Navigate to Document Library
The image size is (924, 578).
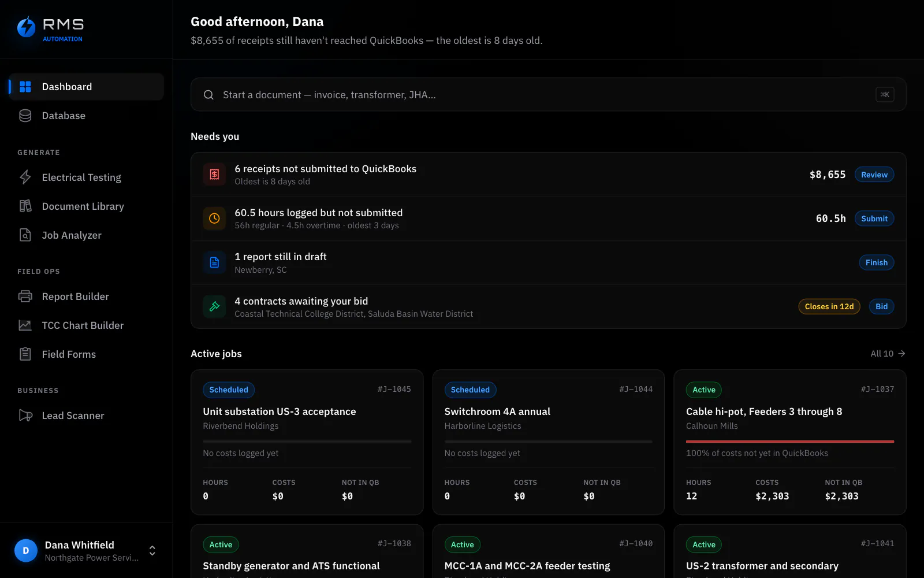coord(86,206)
